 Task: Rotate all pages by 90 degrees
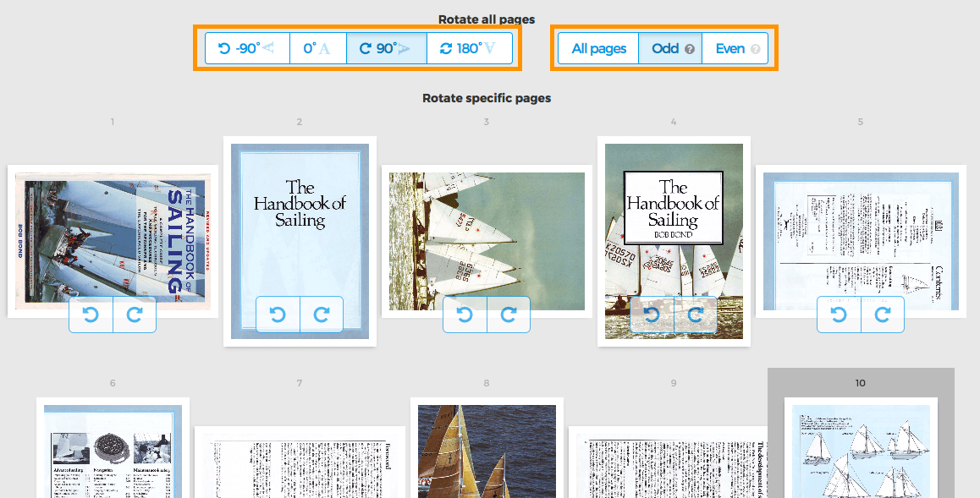tap(386, 48)
